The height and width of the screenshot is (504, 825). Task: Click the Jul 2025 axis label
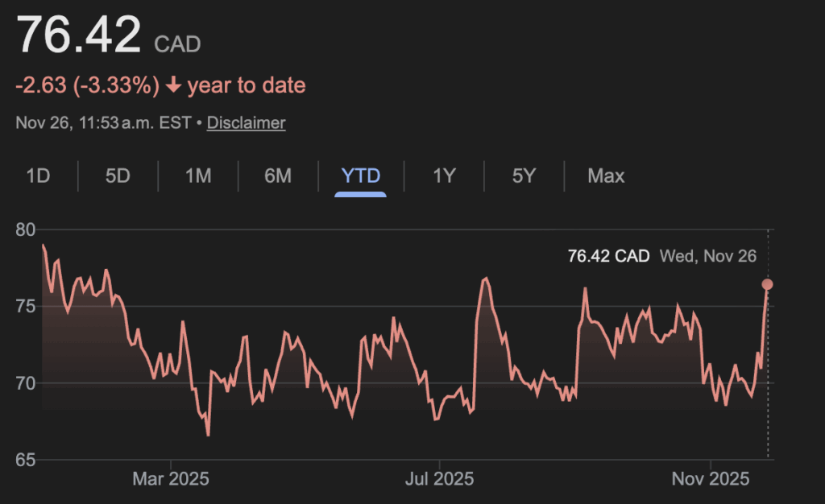coord(440,480)
